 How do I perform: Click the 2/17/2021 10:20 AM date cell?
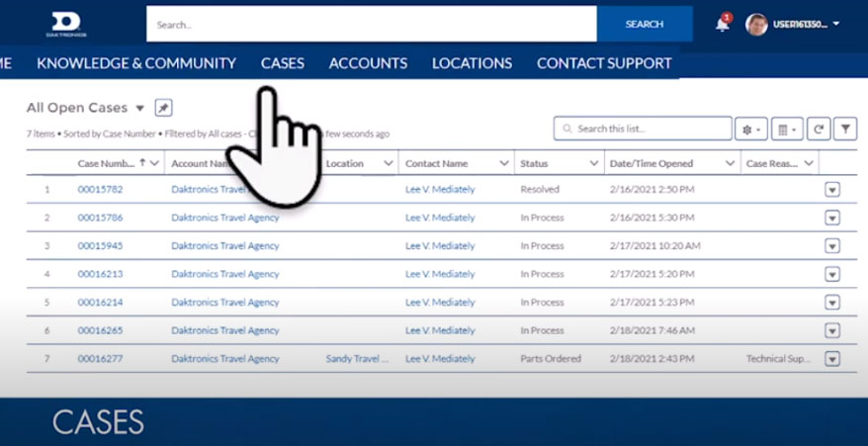coord(654,246)
